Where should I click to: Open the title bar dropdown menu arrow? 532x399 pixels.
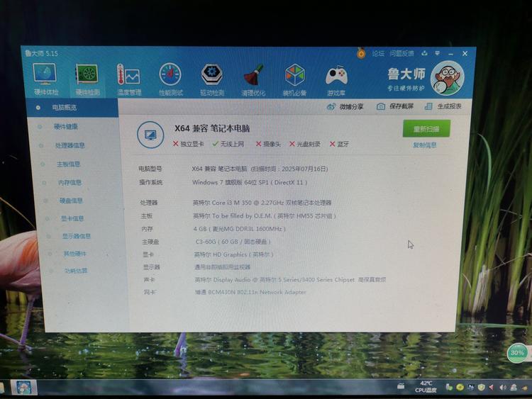click(438, 53)
